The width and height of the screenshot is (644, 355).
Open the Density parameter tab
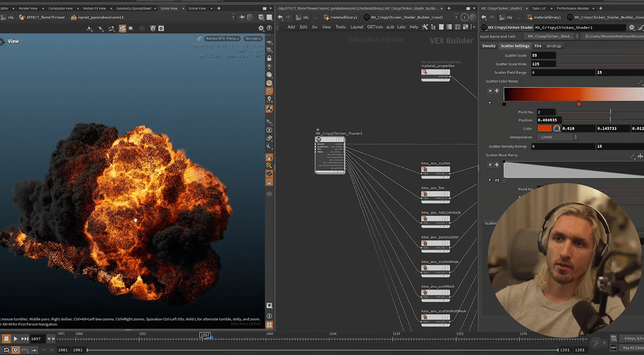(489, 46)
